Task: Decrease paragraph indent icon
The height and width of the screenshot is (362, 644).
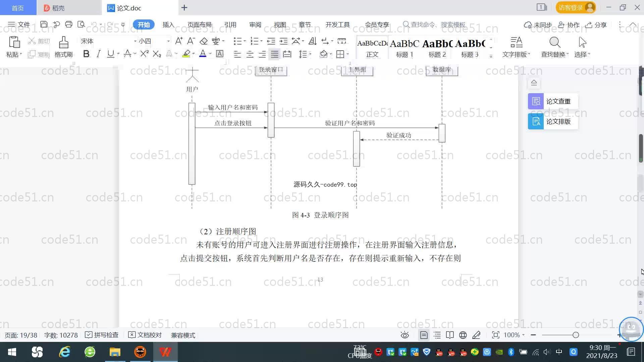Action: [x=271, y=41]
